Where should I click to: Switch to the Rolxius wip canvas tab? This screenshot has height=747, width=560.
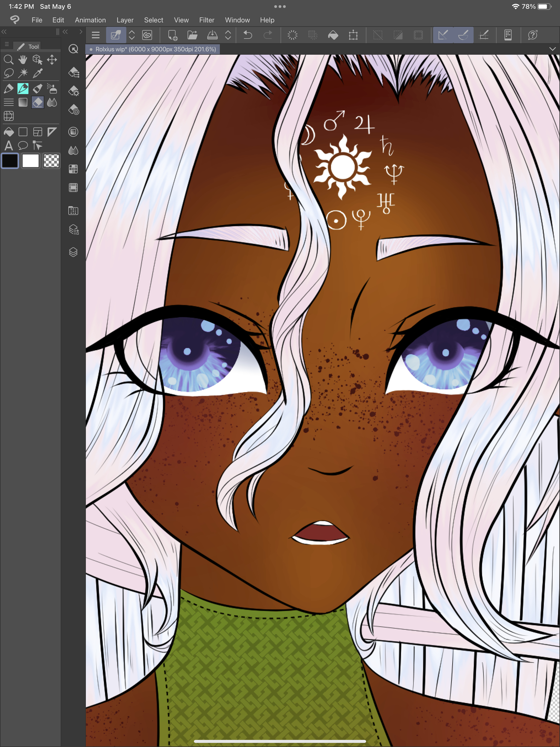[x=155, y=49]
